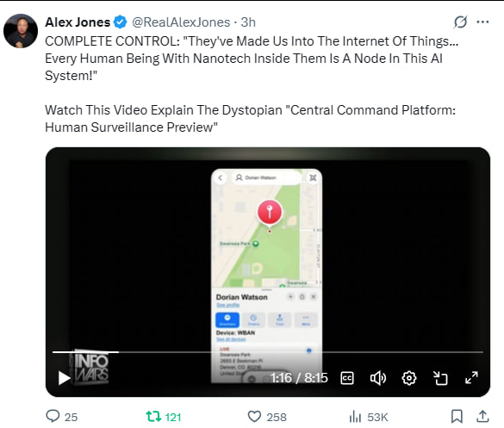Seek on the video progress bar
The image size is (504, 428).
[268, 352]
